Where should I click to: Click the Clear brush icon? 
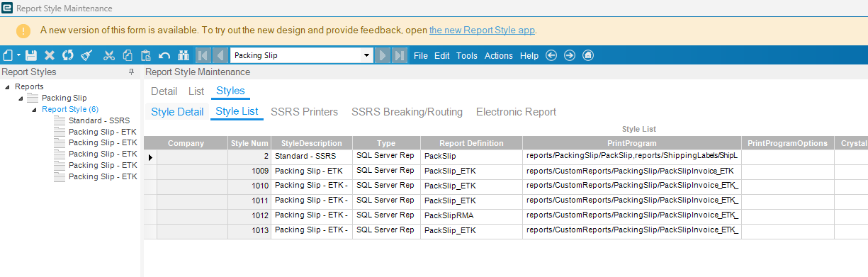pyautogui.click(x=86, y=55)
